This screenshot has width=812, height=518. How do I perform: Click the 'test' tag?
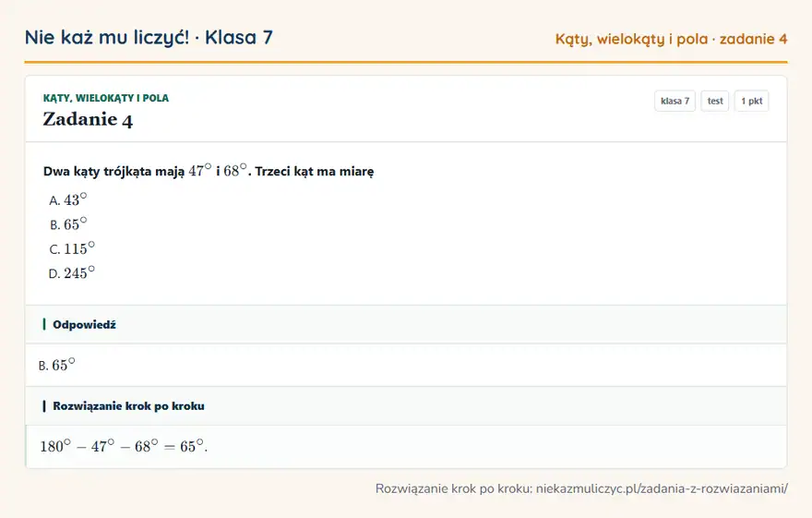click(x=714, y=101)
